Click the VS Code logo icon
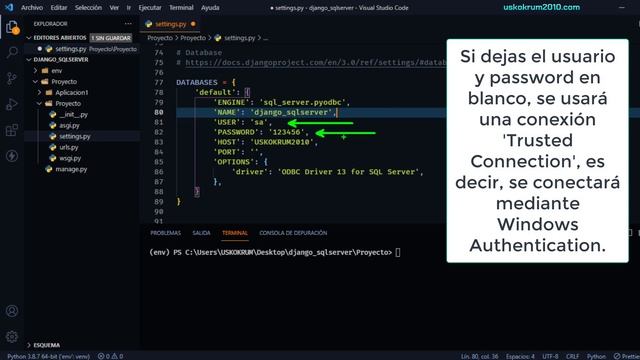This screenshot has height=360, width=640. (9, 7)
